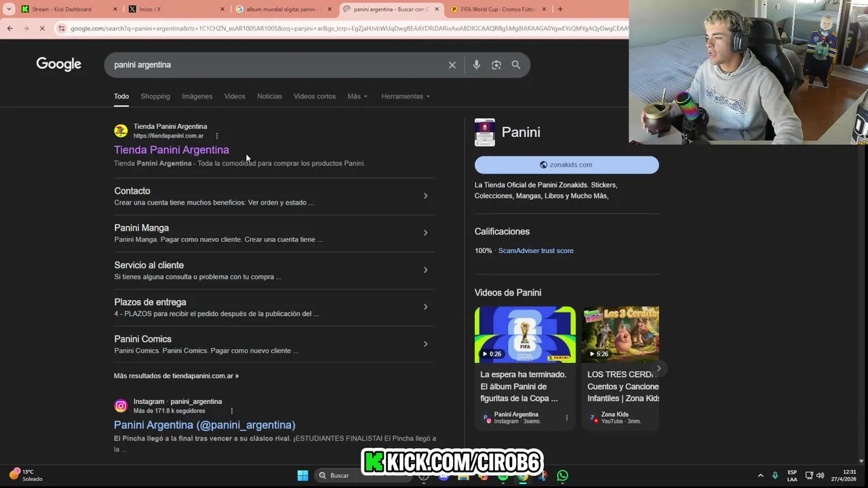Click the microphone tray icon
The image size is (868, 488).
pos(775,475)
